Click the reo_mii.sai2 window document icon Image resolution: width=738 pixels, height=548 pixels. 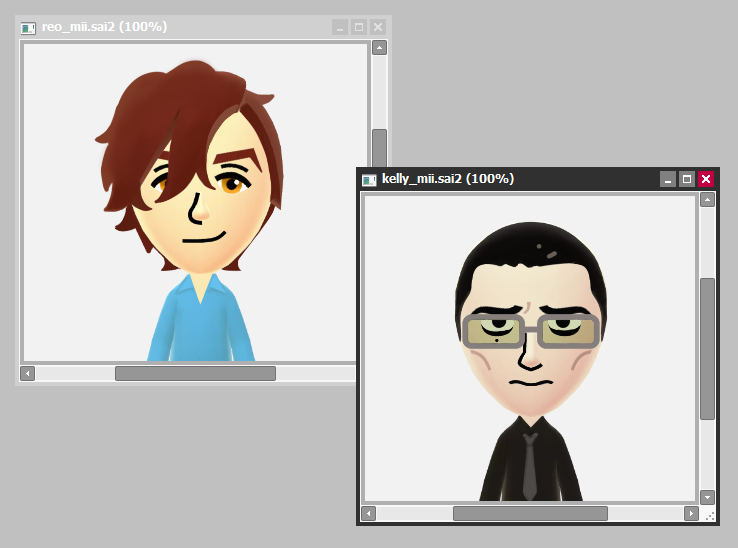(x=28, y=28)
